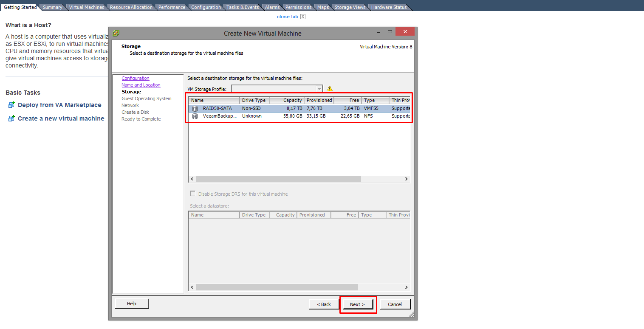Cancel the virtual machine wizard
This screenshot has width=644, height=329.
395,304
